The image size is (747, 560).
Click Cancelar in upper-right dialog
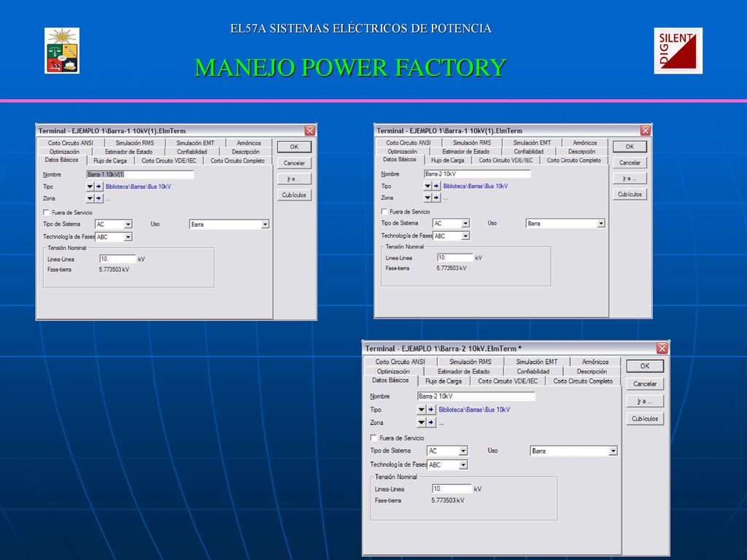click(630, 163)
